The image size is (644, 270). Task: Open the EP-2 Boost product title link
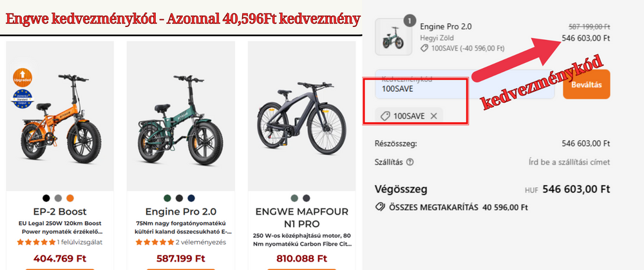[x=59, y=212]
